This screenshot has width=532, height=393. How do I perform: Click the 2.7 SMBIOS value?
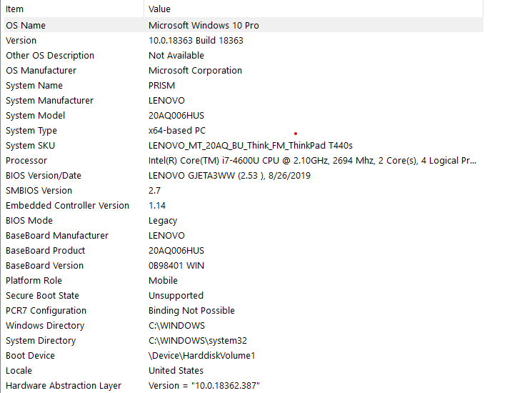pyautogui.click(x=155, y=190)
